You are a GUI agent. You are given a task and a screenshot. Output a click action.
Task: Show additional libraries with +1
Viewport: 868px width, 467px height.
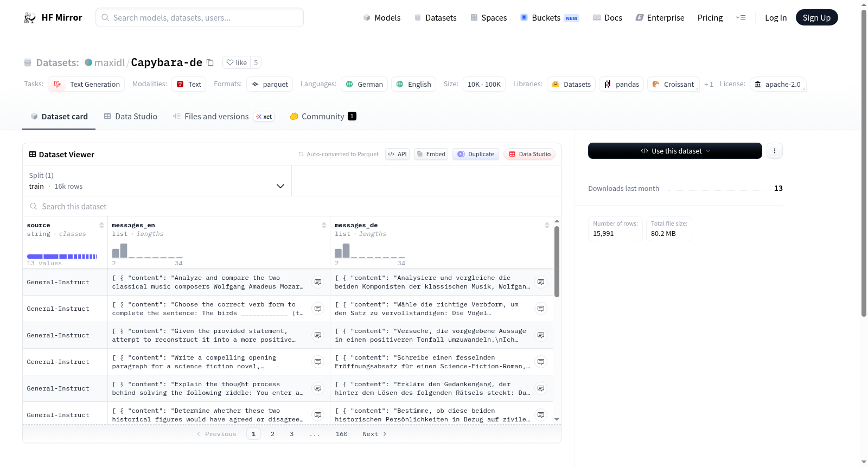[x=709, y=84]
